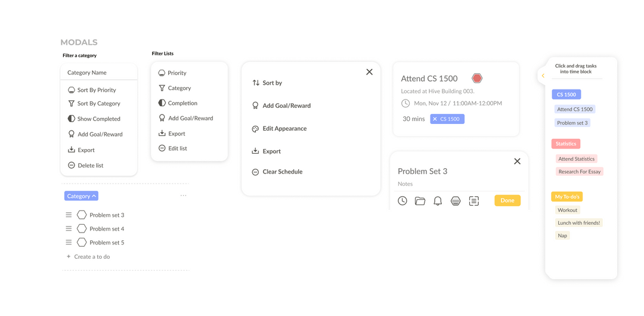This screenshot has height=316, width=644.
Task: Click the Attend CS 1500 title
Action: (x=429, y=79)
